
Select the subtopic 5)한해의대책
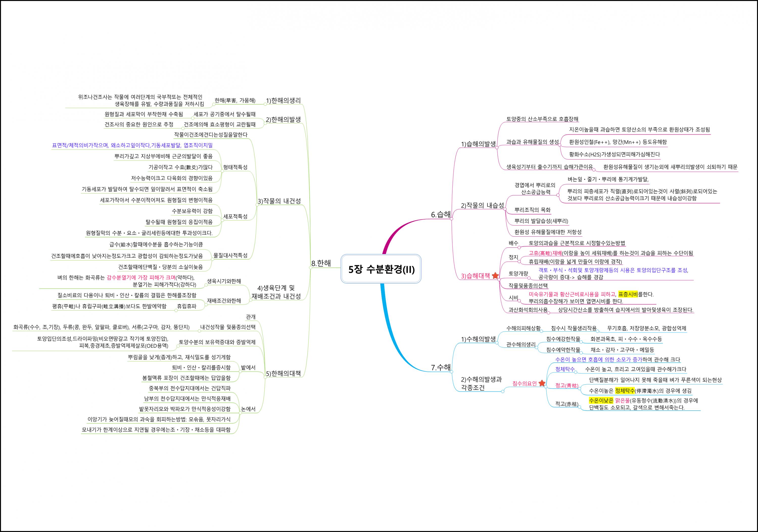[283, 373]
